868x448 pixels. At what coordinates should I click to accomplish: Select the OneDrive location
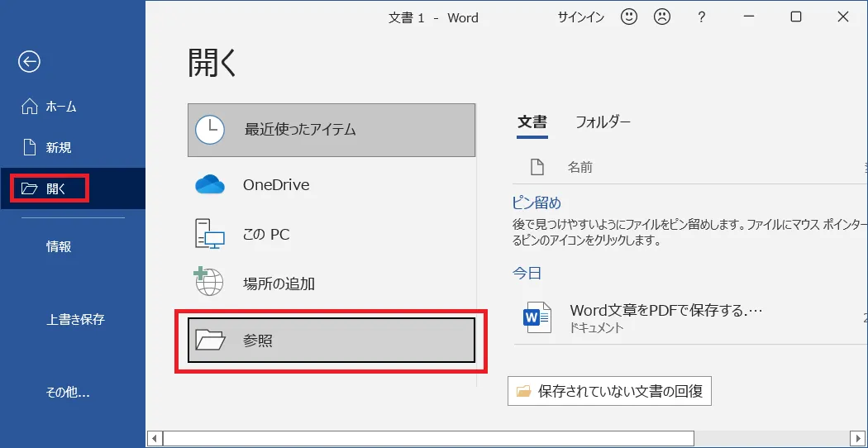point(331,185)
